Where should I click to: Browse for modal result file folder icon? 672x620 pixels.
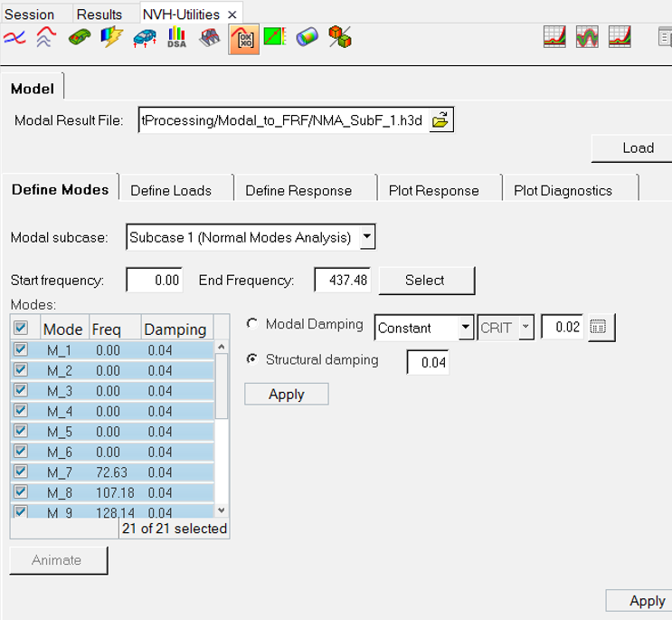pyautogui.click(x=440, y=120)
